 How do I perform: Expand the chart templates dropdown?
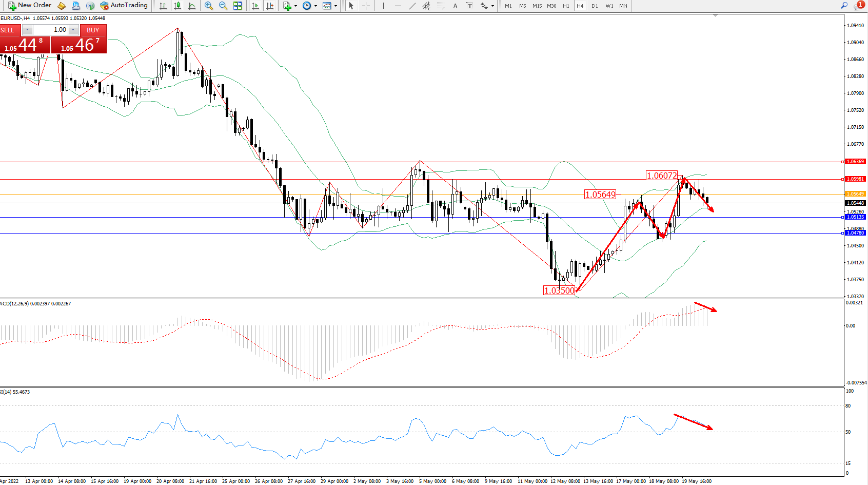tap(336, 6)
